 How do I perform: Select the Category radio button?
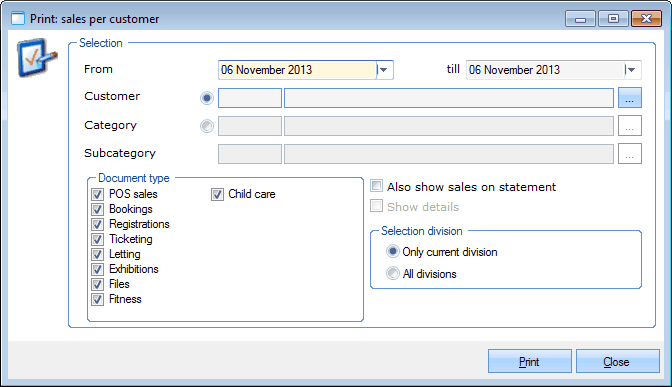207,126
